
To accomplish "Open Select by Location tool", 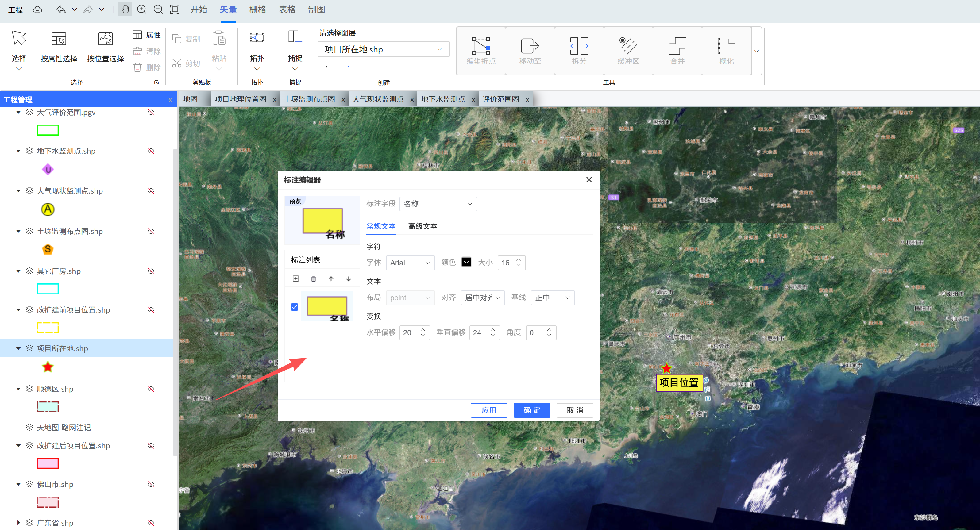I will point(105,47).
